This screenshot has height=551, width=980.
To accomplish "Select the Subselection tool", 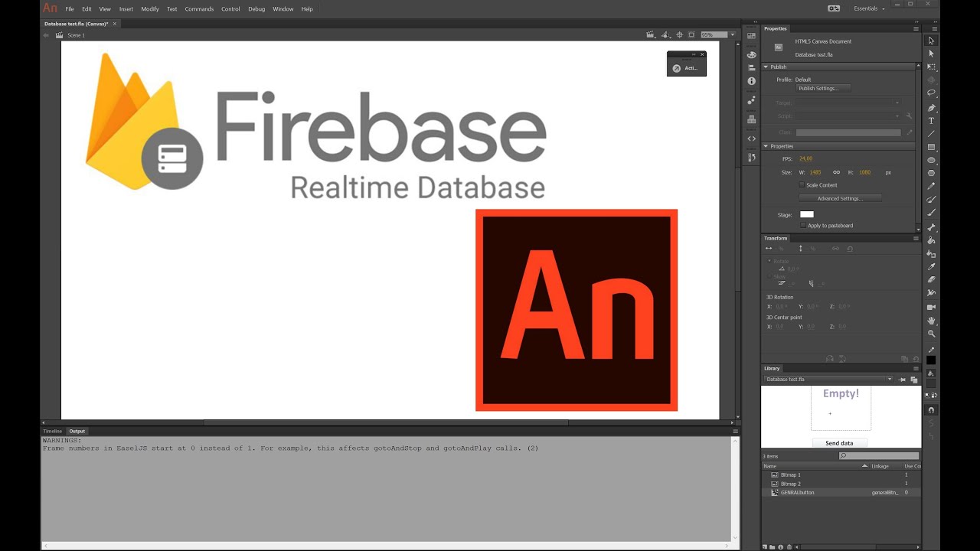I will pyautogui.click(x=931, y=54).
